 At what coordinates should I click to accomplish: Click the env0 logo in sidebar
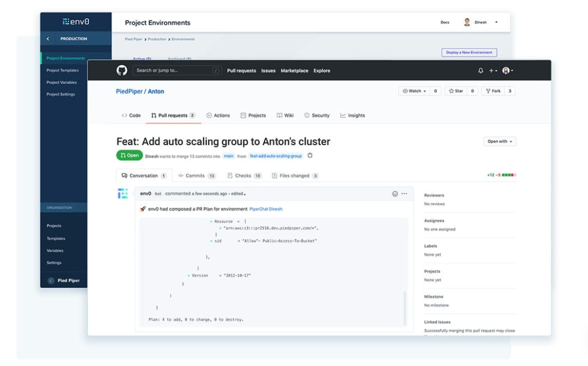[x=76, y=22]
